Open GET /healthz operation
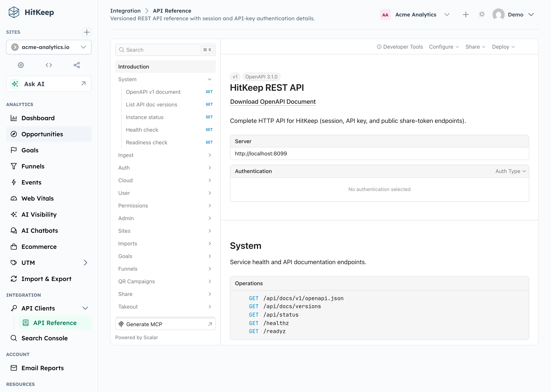This screenshot has height=392, width=551. [x=269, y=323]
